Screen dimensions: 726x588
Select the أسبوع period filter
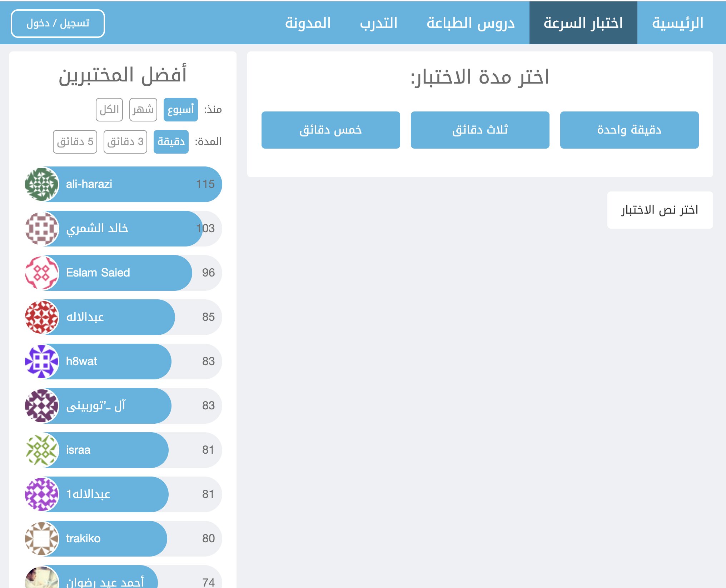[180, 110]
